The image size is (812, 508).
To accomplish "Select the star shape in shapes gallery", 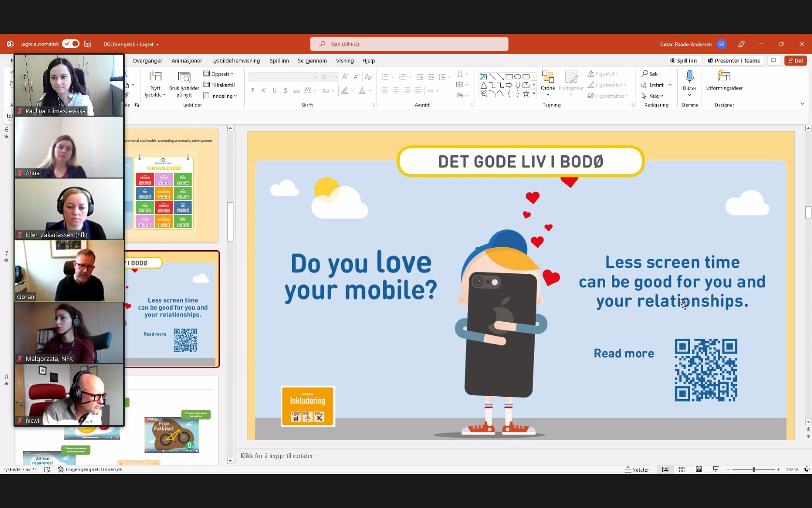I will pos(526,94).
